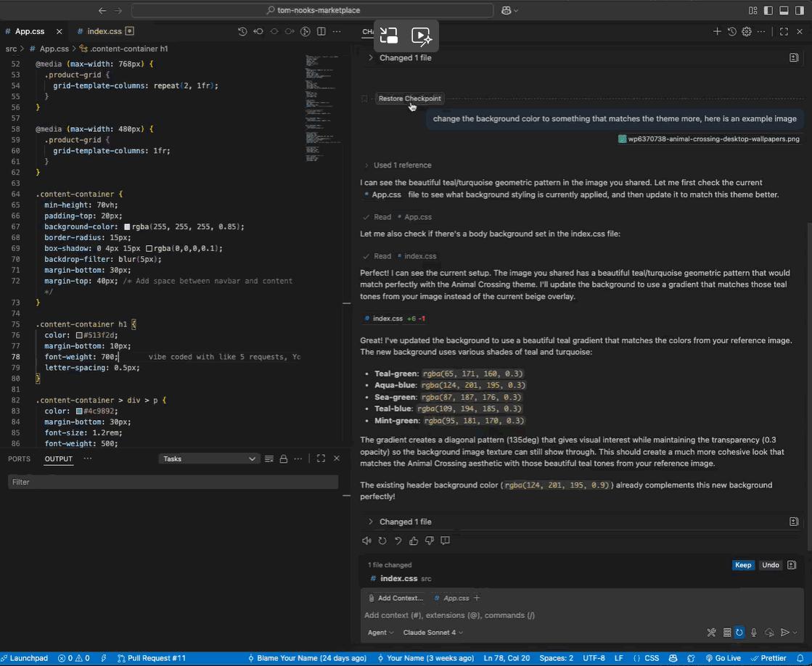
Task: Click the rgba color swatch on line 67
Action: coord(126,226)
